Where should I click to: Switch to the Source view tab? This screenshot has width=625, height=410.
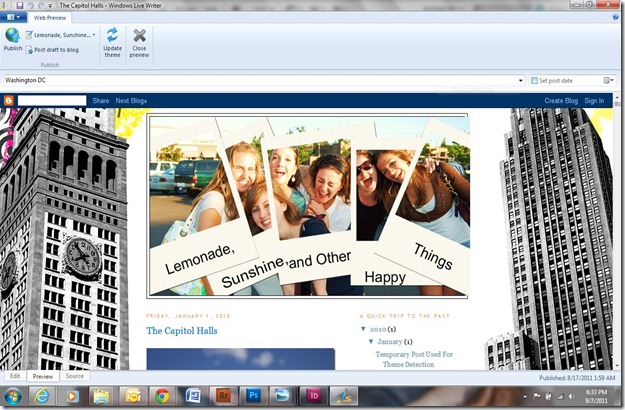click(x=75, y=376)
